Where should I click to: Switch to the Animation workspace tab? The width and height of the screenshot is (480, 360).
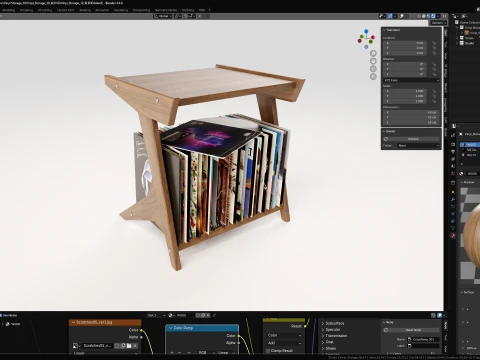(102, 10)
